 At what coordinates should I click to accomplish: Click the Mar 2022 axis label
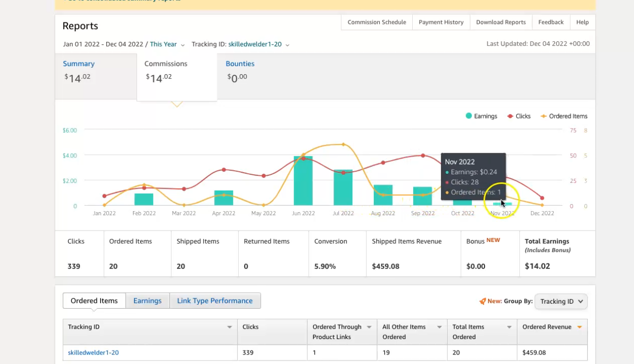(183, 213)
